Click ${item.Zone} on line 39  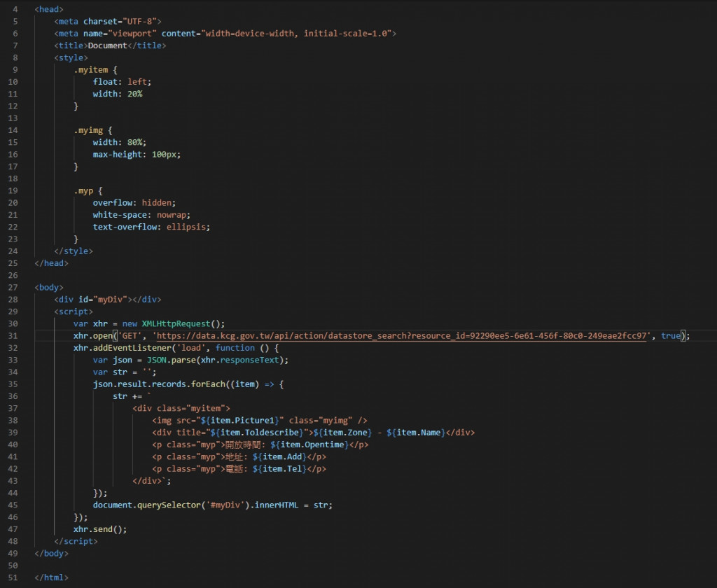342,433
